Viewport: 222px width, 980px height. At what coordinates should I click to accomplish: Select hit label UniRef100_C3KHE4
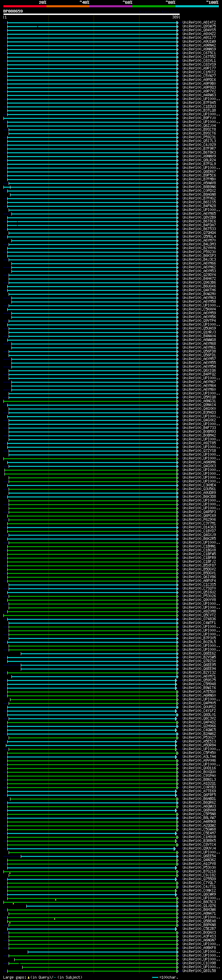point(199,485)
